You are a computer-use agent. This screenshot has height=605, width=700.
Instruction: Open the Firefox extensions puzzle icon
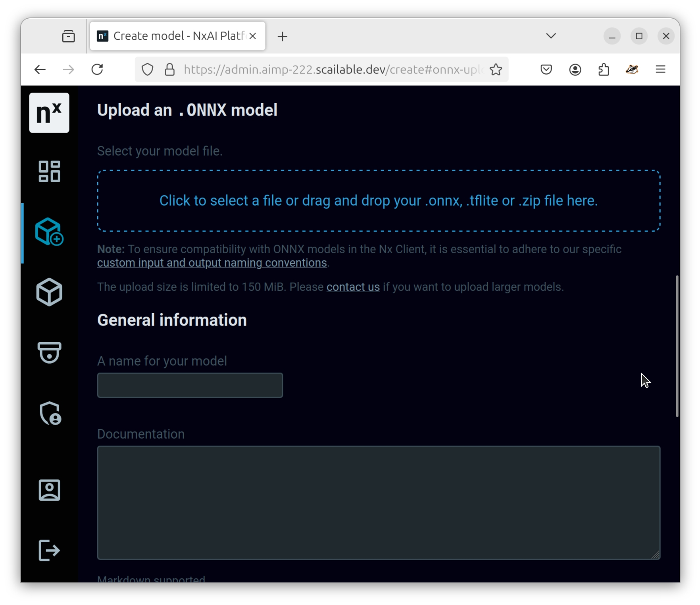tap(604, 70)
